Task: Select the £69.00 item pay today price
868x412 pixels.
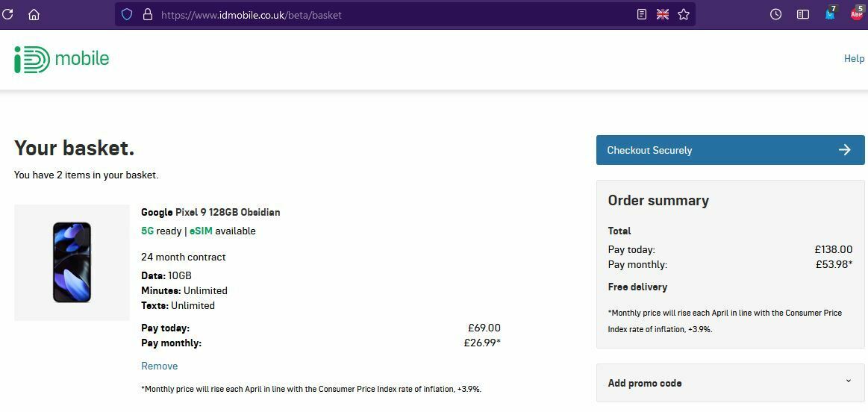Action: point(484,328)
